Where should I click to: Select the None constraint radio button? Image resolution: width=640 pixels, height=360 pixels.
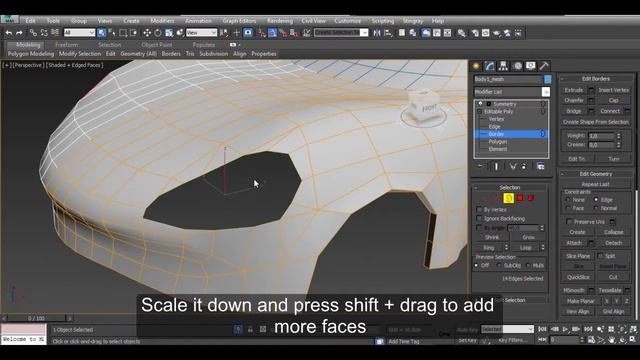click(x=568, y=200)
